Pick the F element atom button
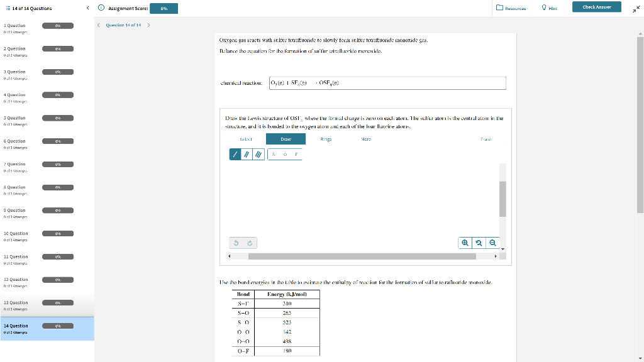Viewport: 644px width, 362px height. (x=297, y=155)
